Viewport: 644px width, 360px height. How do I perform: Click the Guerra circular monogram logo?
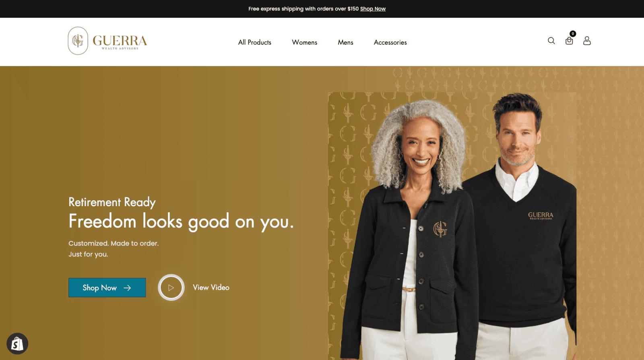(78, 41)
